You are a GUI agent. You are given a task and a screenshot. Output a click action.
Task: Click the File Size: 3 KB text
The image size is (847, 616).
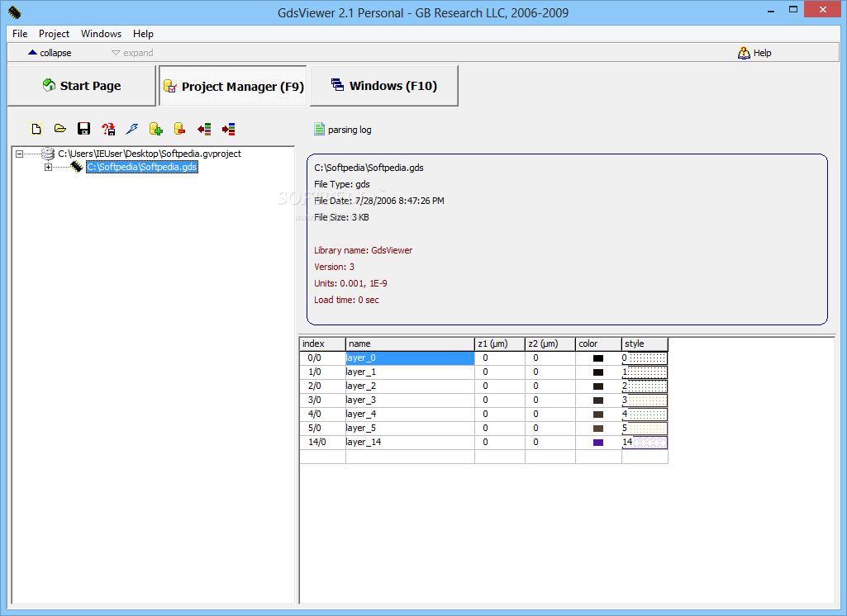[341, 217]
